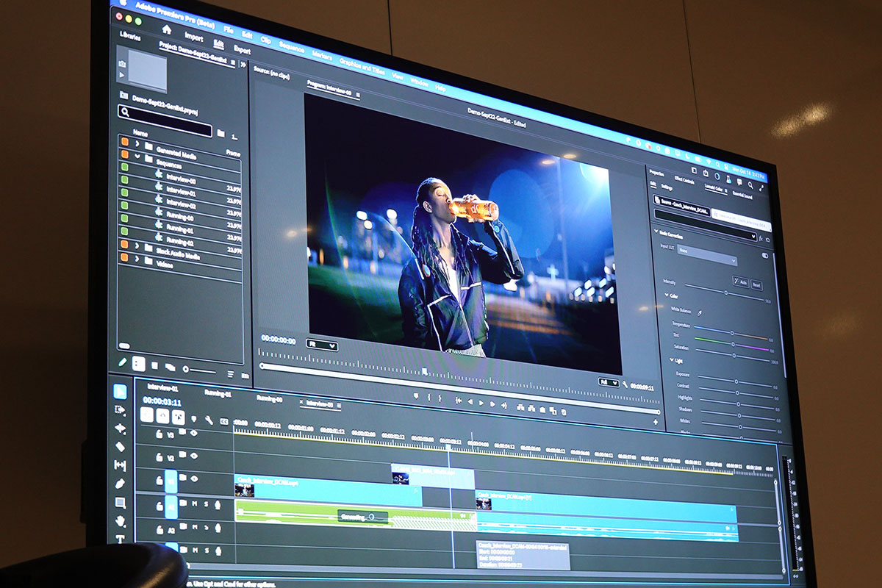The image size is (882, 588).
Task: Collapse the Light section in Lumetri
Action: pos(673,360)
